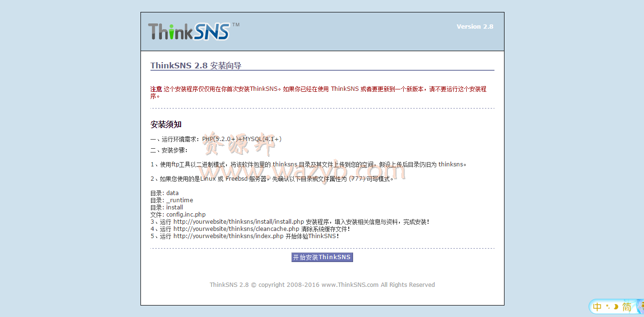Screen dimensions: 644x317
Task: Click the ThinkSNS logo in header
Action: tap(193, 32)
